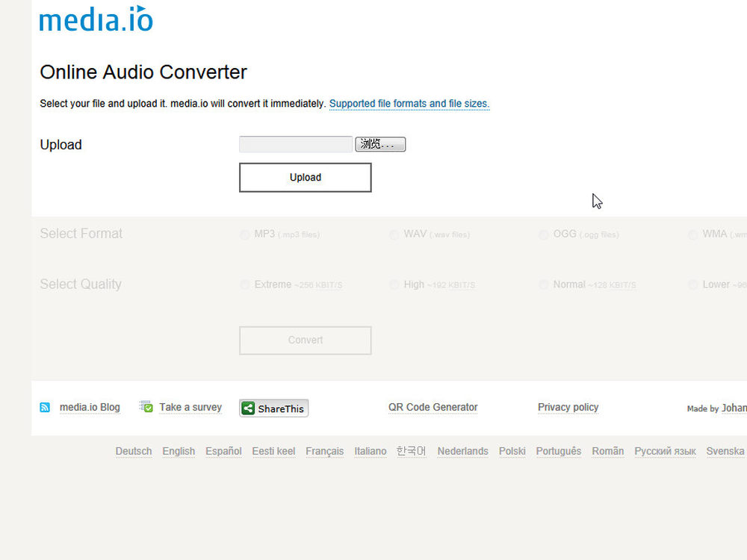The height and width of the screenshot is (560, 747).
Task: Click the Upload button
Action: pos(306,178)
